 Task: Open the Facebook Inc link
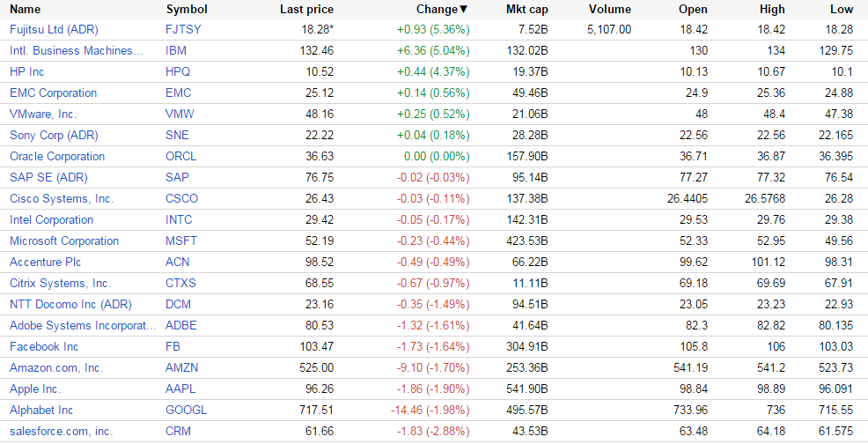(44, 346)
